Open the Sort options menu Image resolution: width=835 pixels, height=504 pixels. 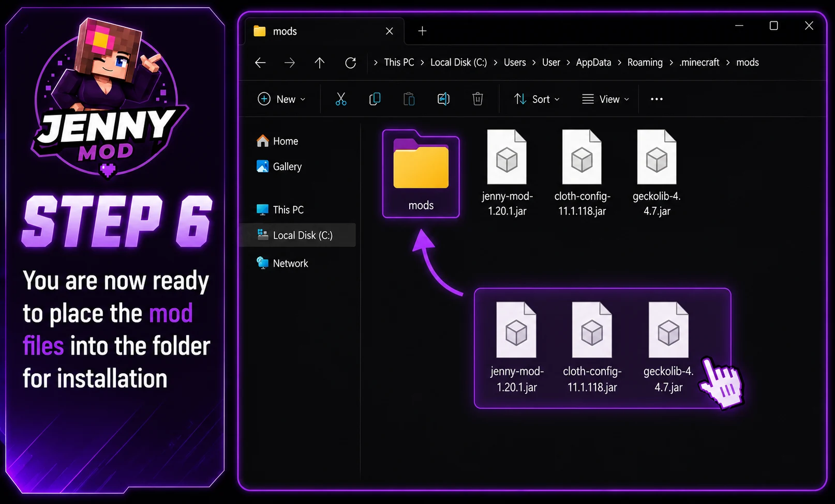[x=537, y=99]
